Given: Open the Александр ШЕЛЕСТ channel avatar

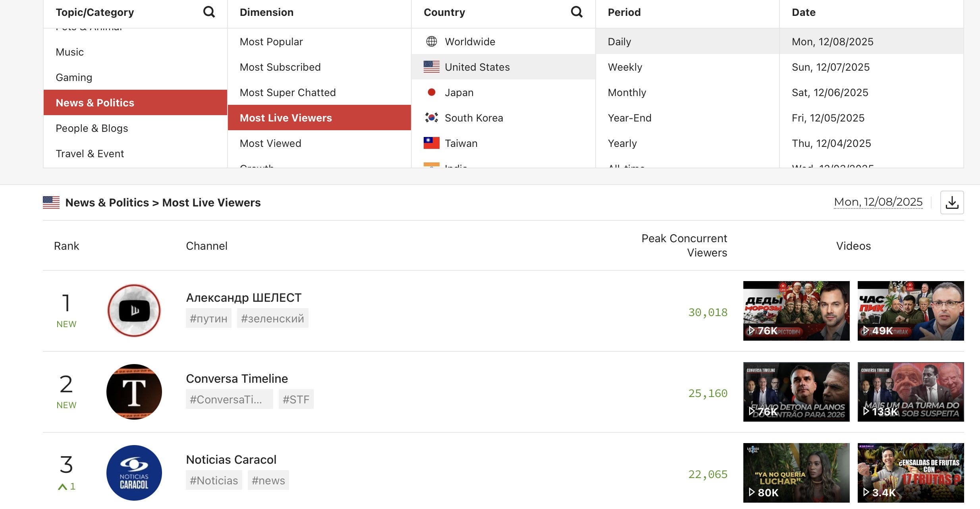Looking at the screenshot, I should point(134,310).
